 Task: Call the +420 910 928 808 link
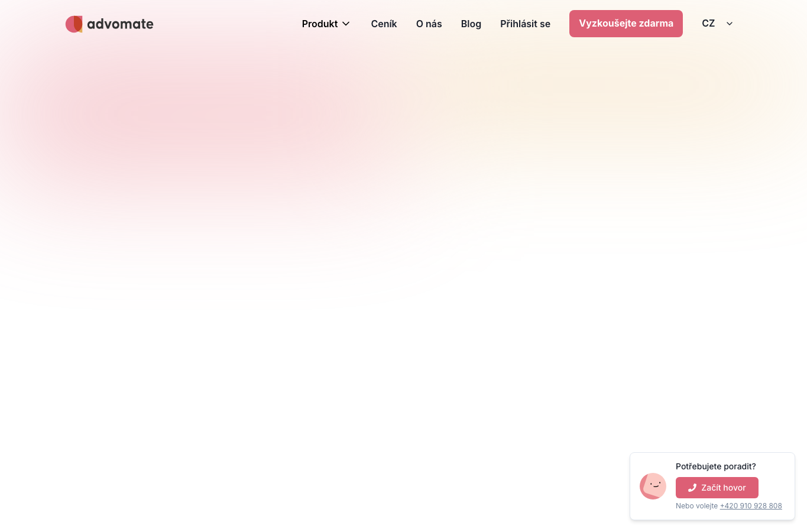pyautogui.click(x=751, y=506)
